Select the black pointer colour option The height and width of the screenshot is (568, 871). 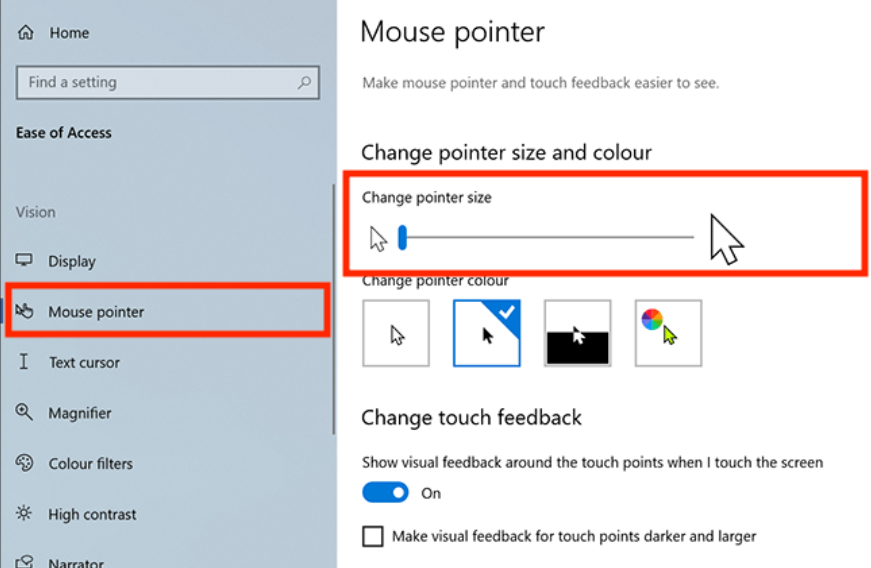point(487,334)
